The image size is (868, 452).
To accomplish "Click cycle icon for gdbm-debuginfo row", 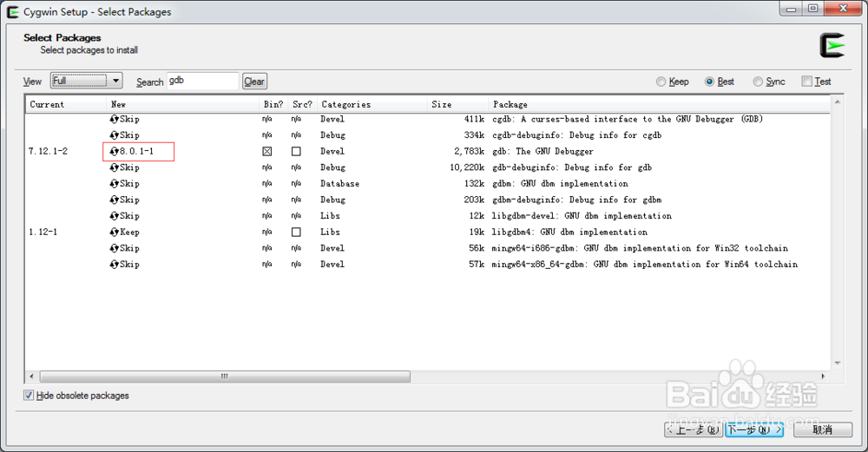I will [114, 200].
